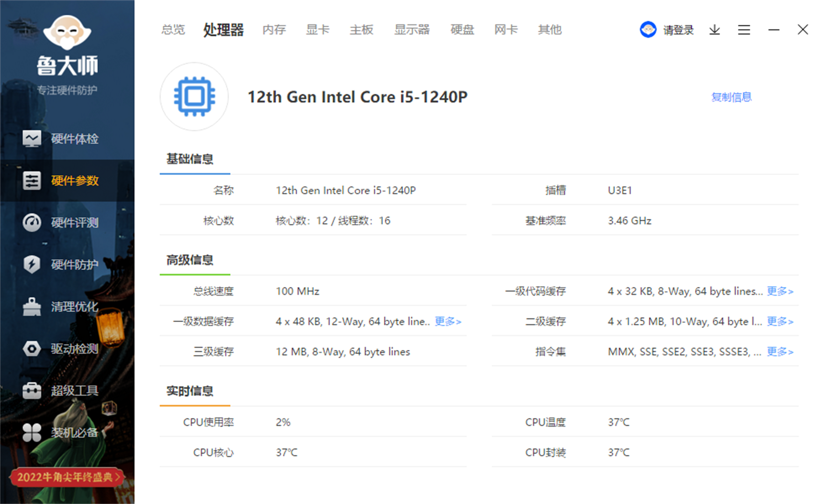Click the 高级信息 section heading
This screenshot has height=504, width=824.
click(190, 260)
